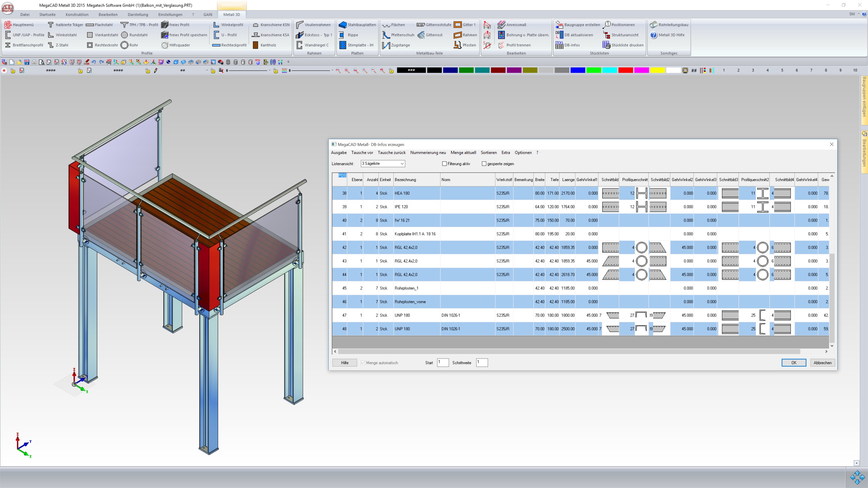The width and height of the screenshot is (868, 488).
Task: Switch to the Metall 3D tab
Action: point(231,14)
